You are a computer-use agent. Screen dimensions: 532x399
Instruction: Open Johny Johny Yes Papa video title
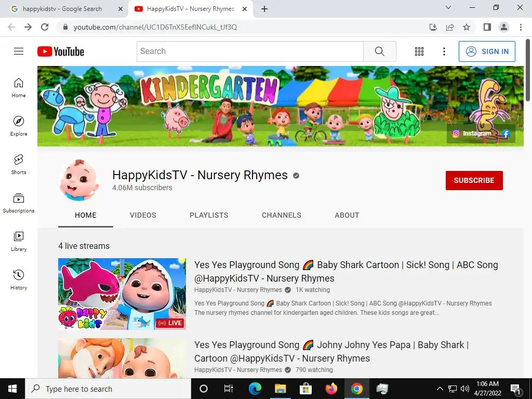pyautogui.click(x=331, y=352)
